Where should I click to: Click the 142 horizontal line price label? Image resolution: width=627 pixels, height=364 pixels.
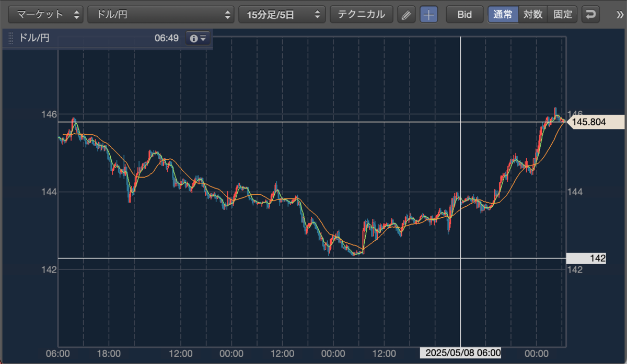coord(586,258)
